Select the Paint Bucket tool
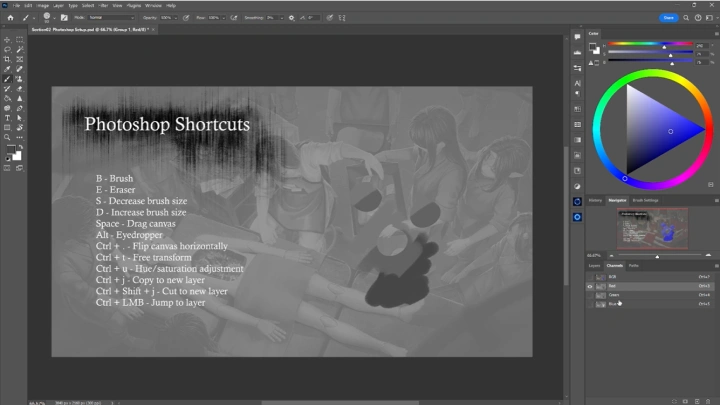This screenshot has height=405, width=720. [x=7, y=98]
